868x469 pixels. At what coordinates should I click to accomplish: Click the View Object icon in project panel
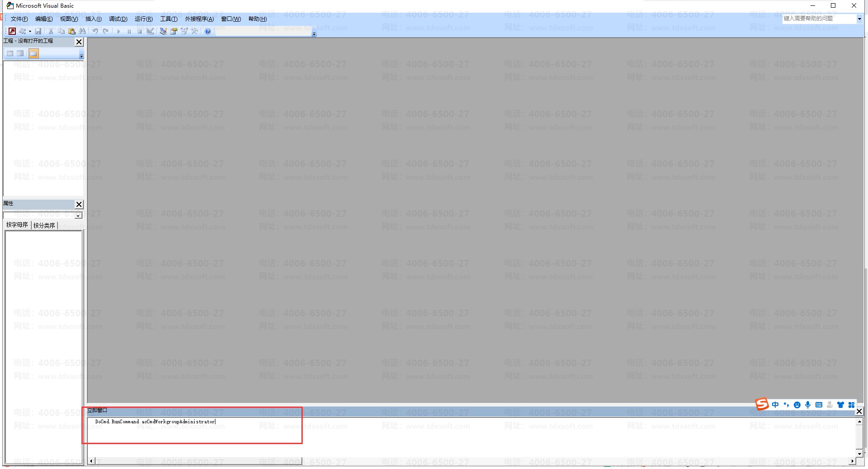(20, 53)
